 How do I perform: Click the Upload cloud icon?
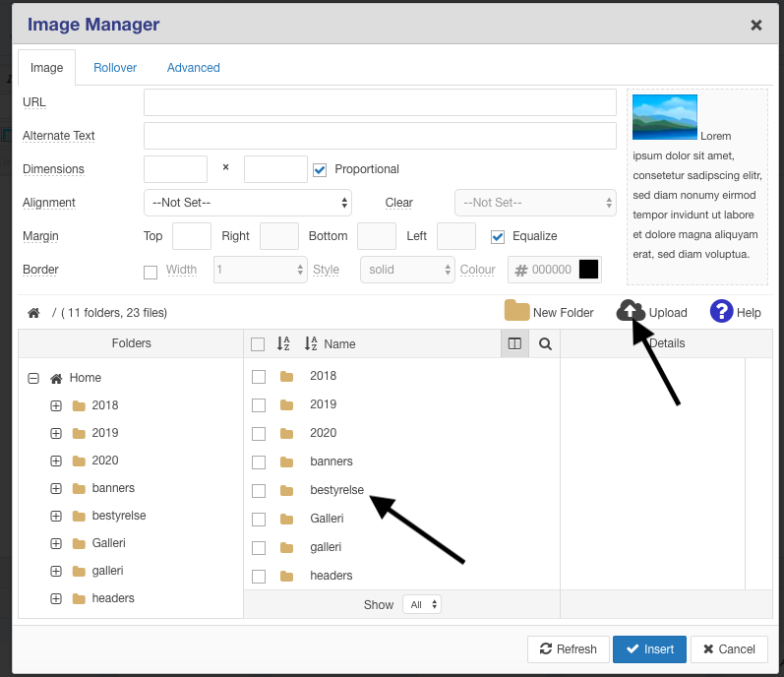[x=630, y=311]
